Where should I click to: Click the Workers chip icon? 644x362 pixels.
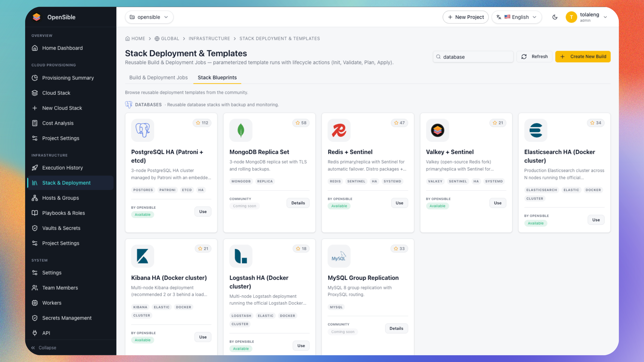pyautogui.click(x=35, y=303)
